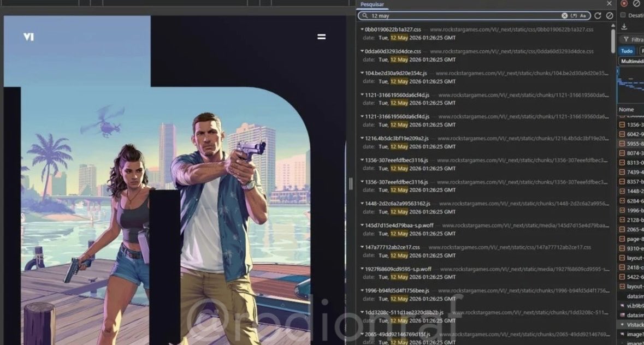Click the VI logo on the webpage
This screenshot has width=644, height=345.
(x=29, y=37)
